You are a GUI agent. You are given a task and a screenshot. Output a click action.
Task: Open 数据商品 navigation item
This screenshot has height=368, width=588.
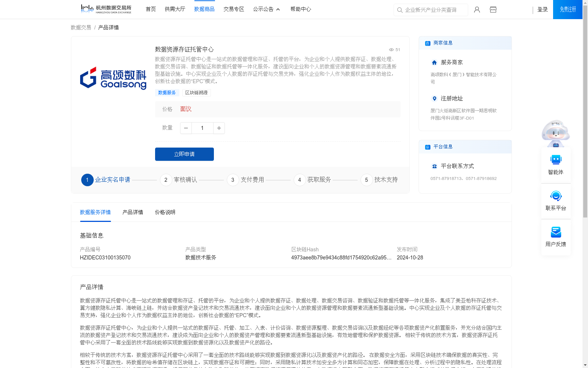pyautogui.click(x=204, y=9)
